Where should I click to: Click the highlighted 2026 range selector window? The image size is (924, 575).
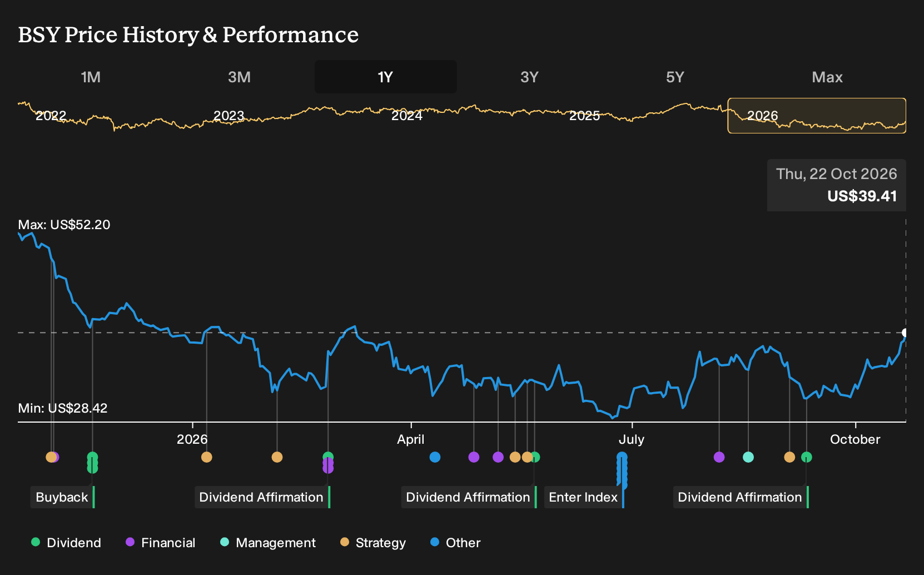coord(817,116)
